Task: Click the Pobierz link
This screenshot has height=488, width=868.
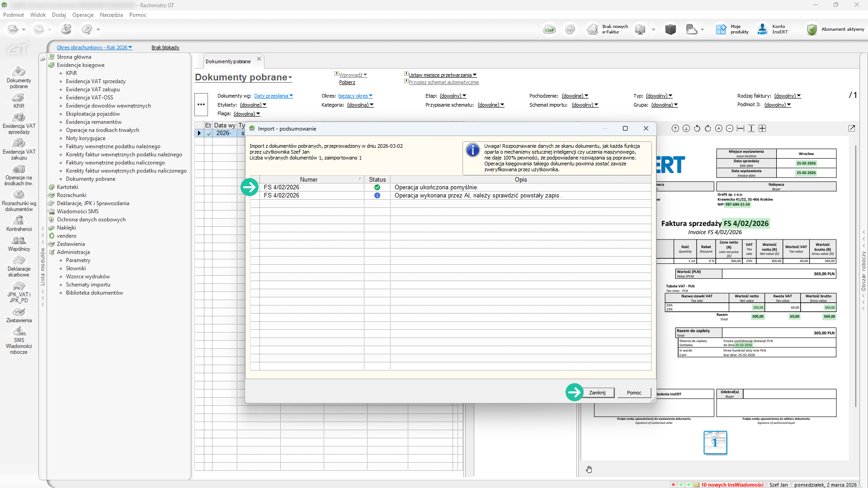Action: coord(347,82)
